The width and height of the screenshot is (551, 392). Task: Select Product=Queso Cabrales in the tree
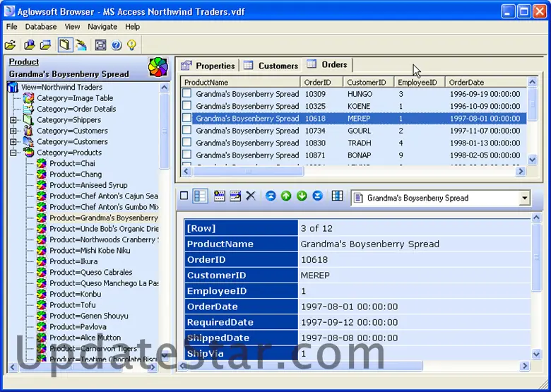90,273
